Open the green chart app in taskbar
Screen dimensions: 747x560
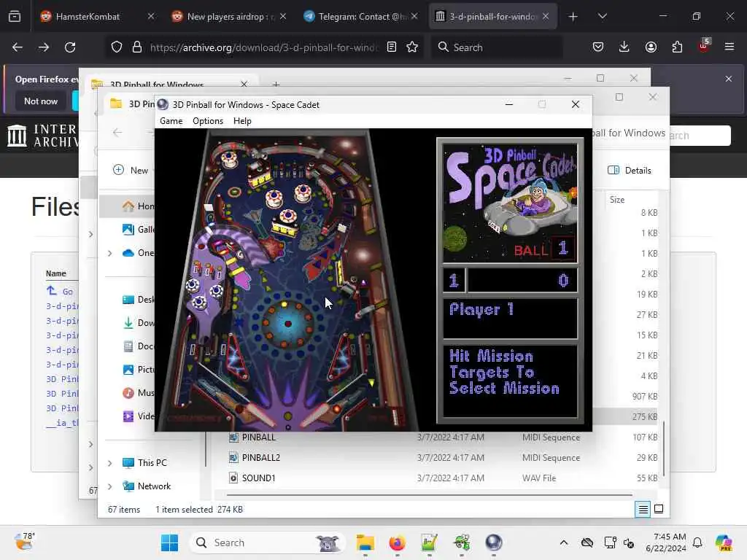click(429, 542)
